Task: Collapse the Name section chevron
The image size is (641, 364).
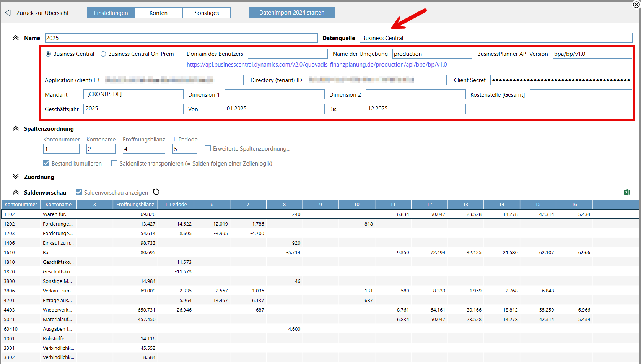Action: (16, 38)
